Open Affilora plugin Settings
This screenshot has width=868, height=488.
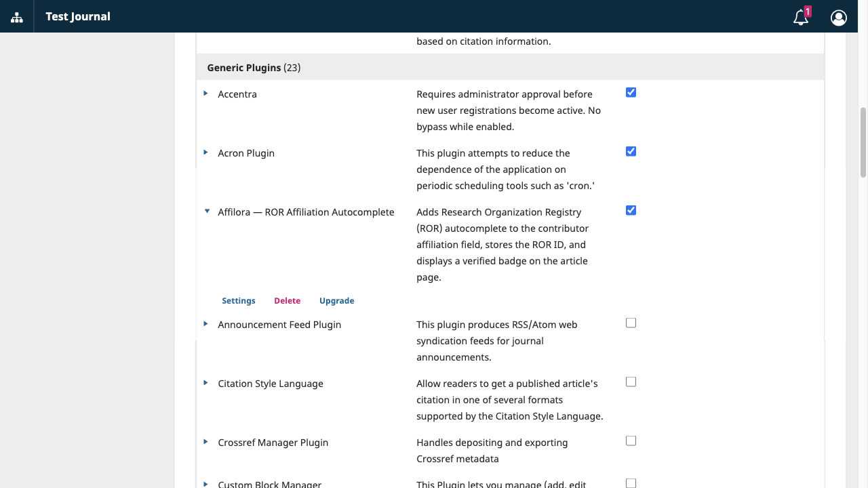coord(239,301)
